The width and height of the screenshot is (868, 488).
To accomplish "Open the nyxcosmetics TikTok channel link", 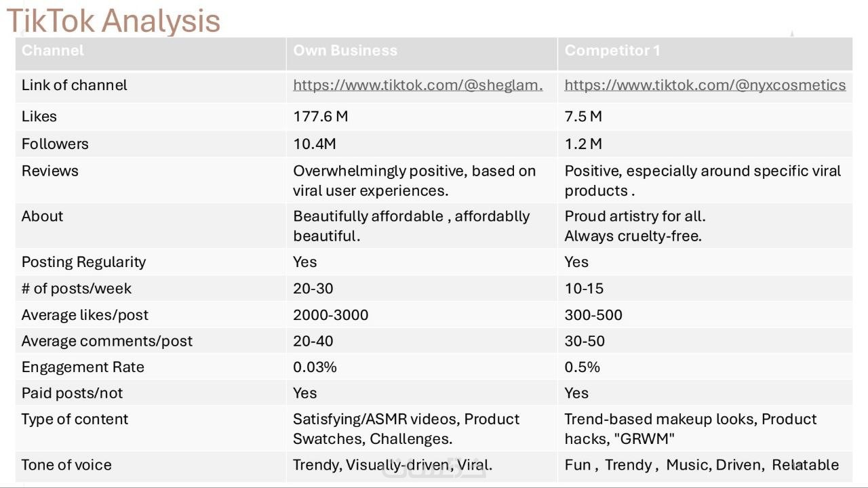I will click(705, 85).
